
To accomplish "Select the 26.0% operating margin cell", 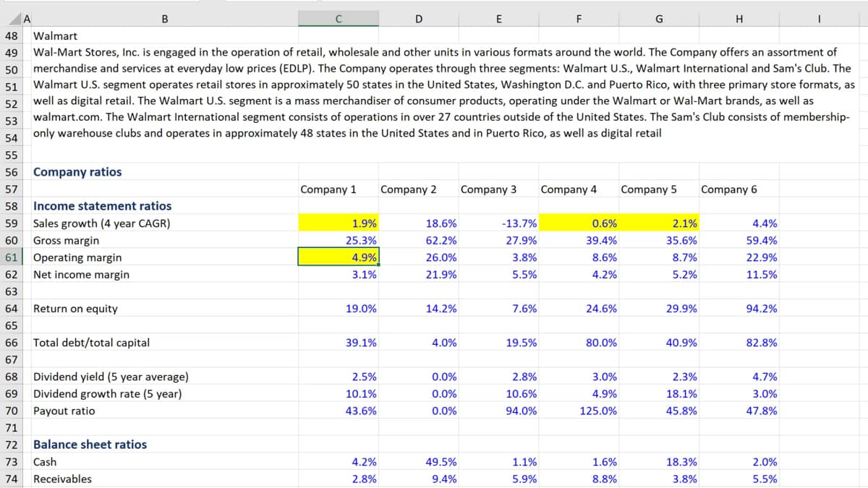I will point(419,257).
